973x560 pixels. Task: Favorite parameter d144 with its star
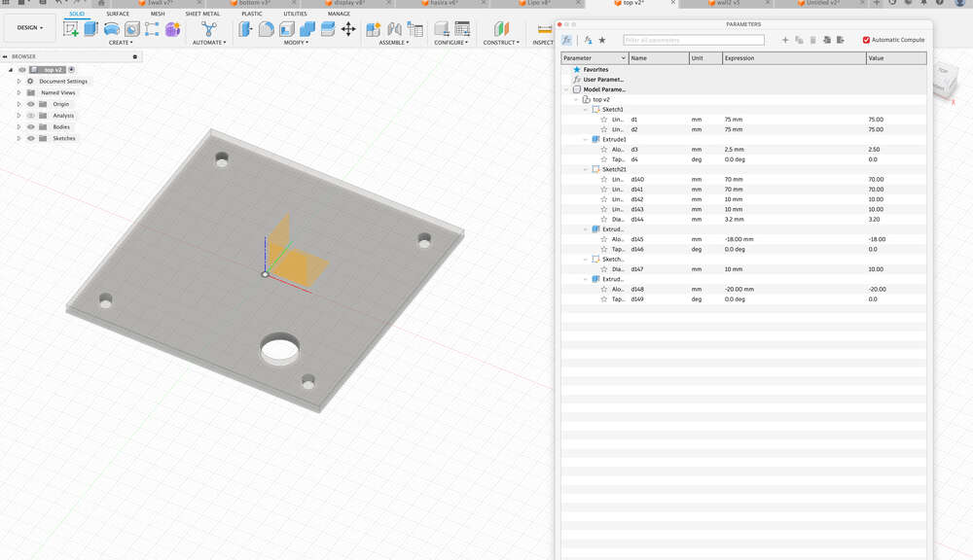(604, 219)
